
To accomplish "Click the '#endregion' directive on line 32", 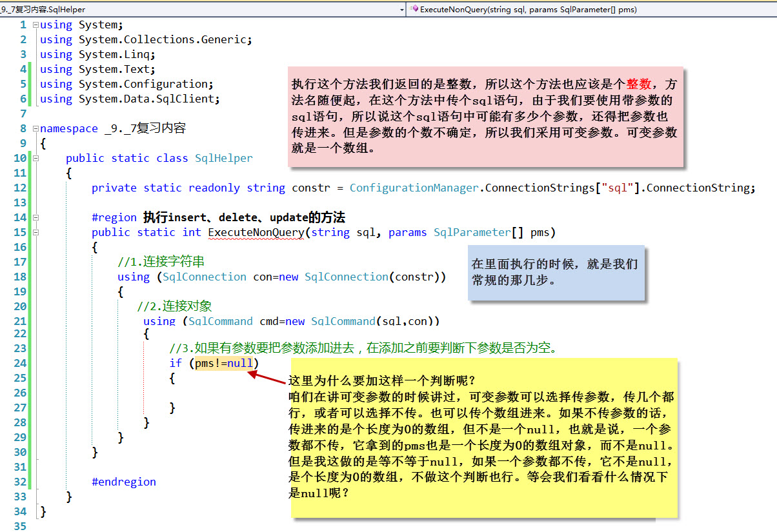I will point(124,482).
